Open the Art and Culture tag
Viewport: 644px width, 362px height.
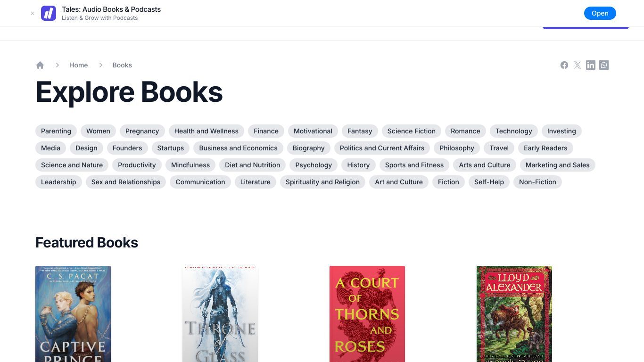point(399,182)
